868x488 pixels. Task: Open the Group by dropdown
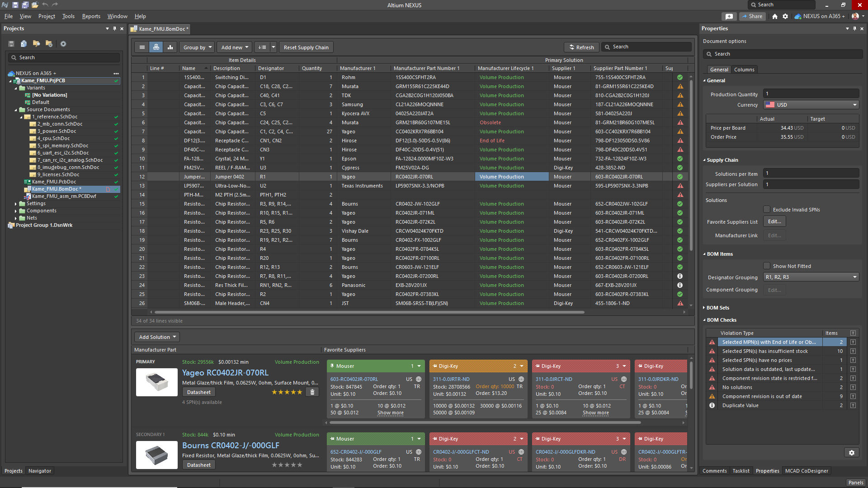[197, 47]
